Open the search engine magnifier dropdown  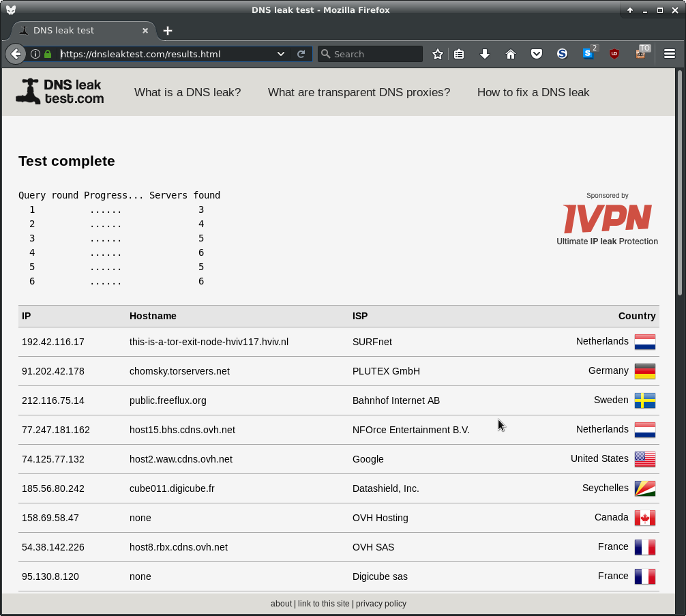[325, 54]
